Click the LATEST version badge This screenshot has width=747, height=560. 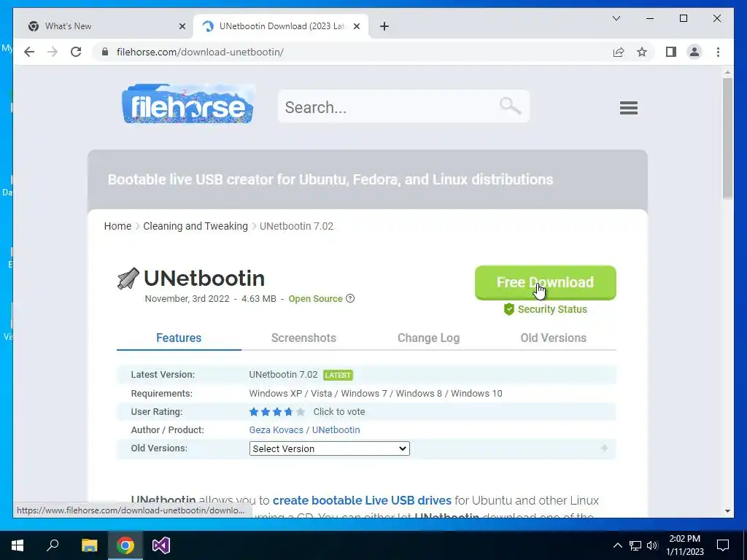point(338,375)
